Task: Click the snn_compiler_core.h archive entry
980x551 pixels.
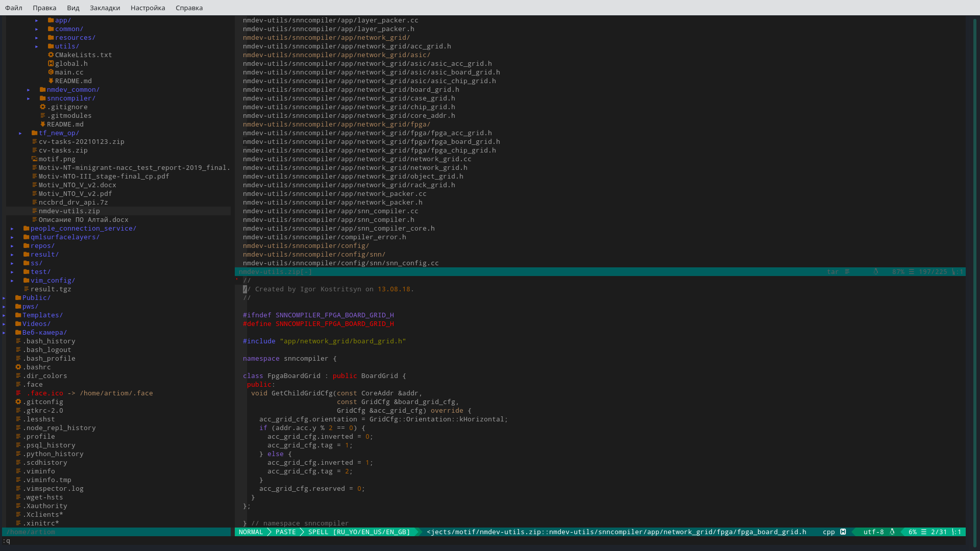Action: pyautogui.click(x=339, y=229)
